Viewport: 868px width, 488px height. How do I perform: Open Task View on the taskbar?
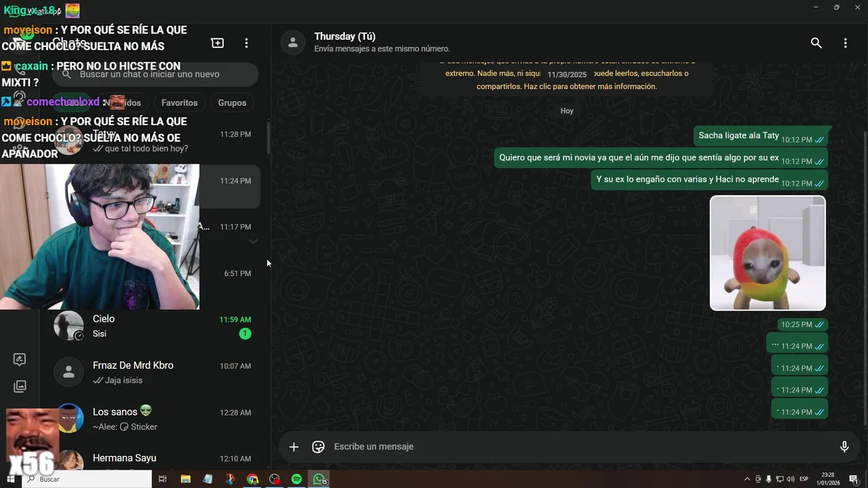(x=163, y=479)
